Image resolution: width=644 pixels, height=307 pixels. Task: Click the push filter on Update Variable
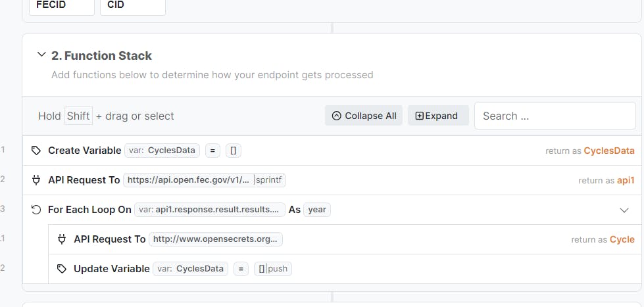pos(279,269)
